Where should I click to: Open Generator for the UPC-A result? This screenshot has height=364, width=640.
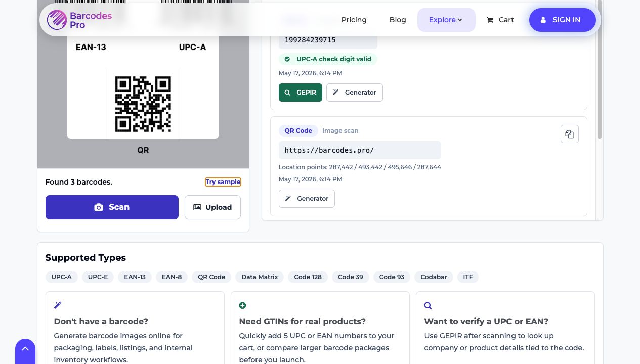[355, 93]
